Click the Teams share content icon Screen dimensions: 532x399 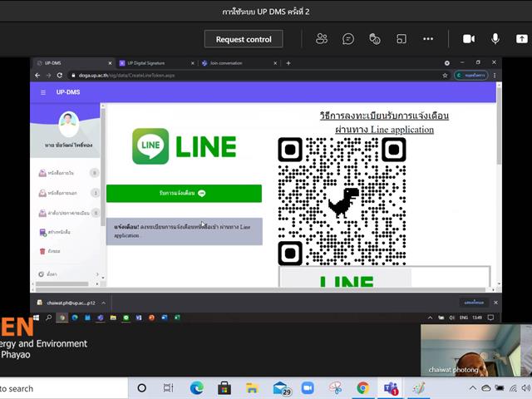tap(522, 39)
